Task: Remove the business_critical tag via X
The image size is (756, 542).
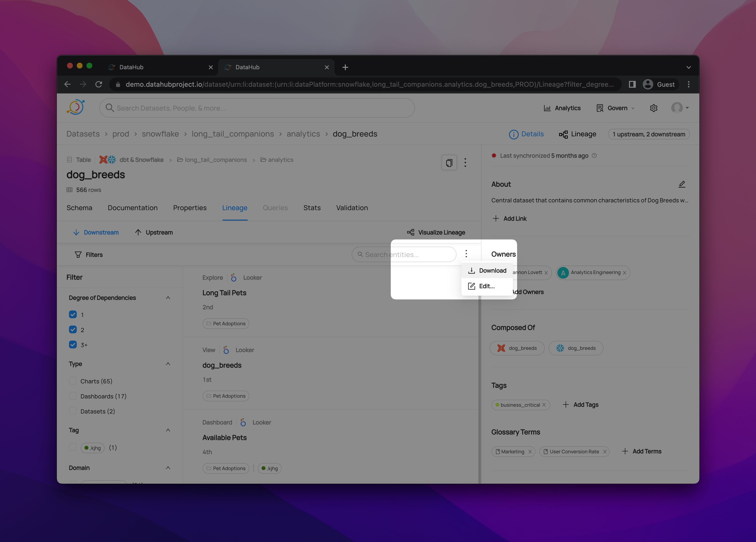Action: coord(544,404)
